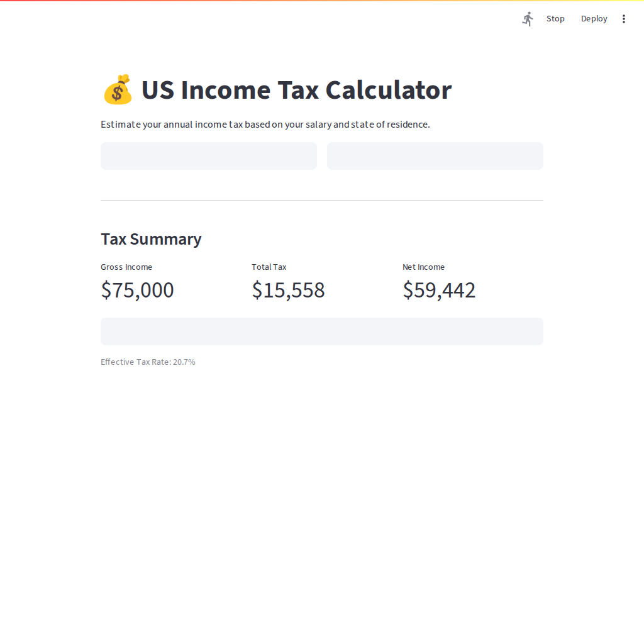Viewport: 644px width, 644px height.
Task: Click the Gross Income label
Action: [x=126, y=267]
